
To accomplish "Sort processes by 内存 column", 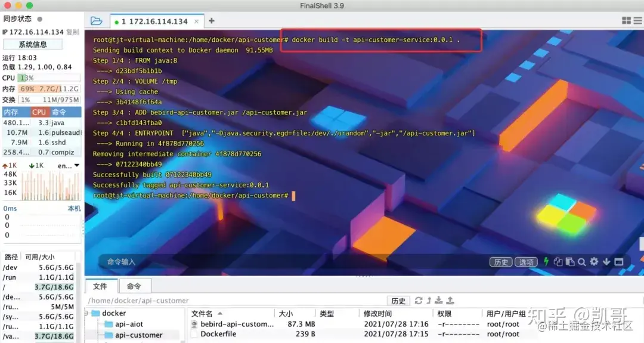I will tap(16, 112).
